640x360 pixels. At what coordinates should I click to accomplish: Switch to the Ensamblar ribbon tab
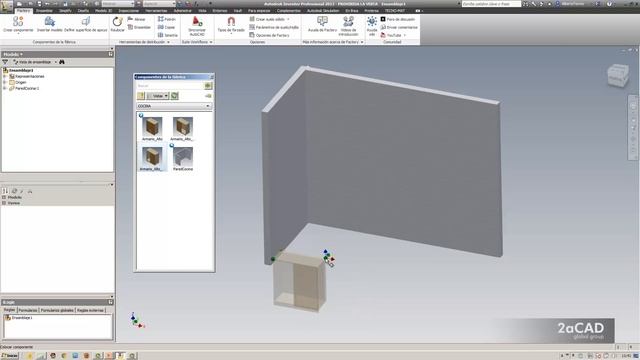44,11
